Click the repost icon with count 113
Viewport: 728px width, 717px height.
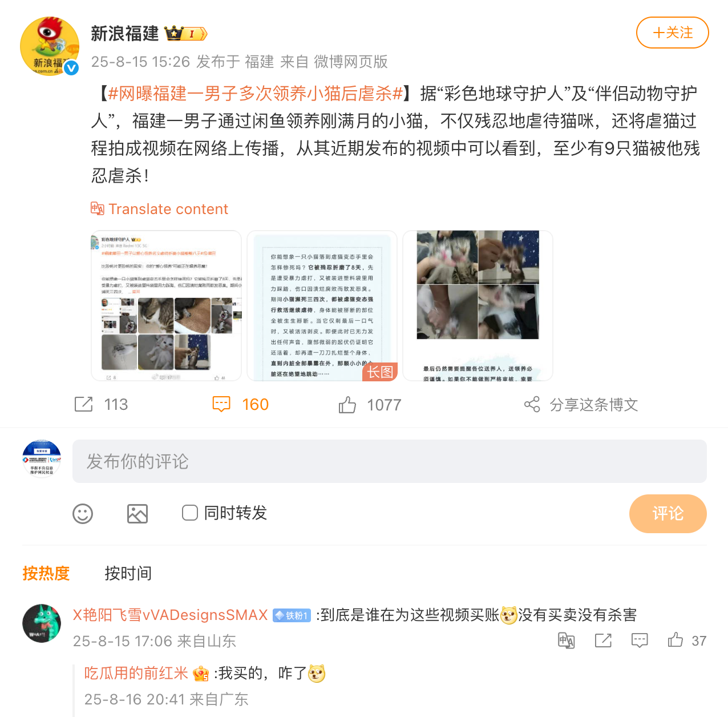tap(83, 404)
